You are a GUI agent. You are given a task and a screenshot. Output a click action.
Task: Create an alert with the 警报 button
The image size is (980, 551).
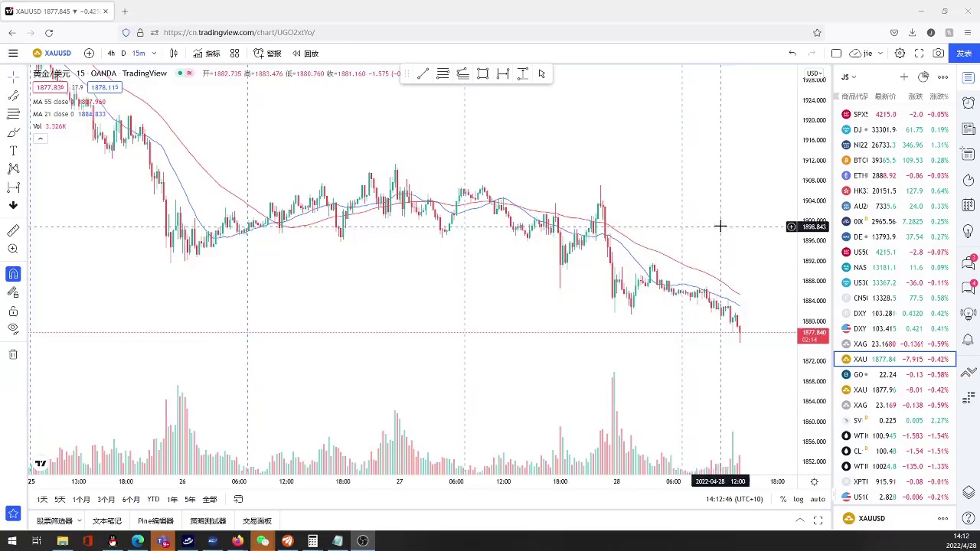pyautogui.click(x=267, y=54)
